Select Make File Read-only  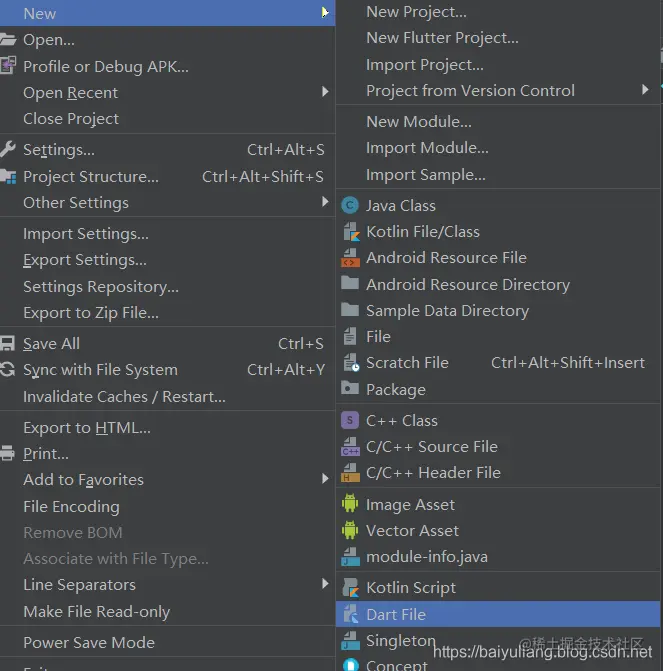(x=97, y=612)
